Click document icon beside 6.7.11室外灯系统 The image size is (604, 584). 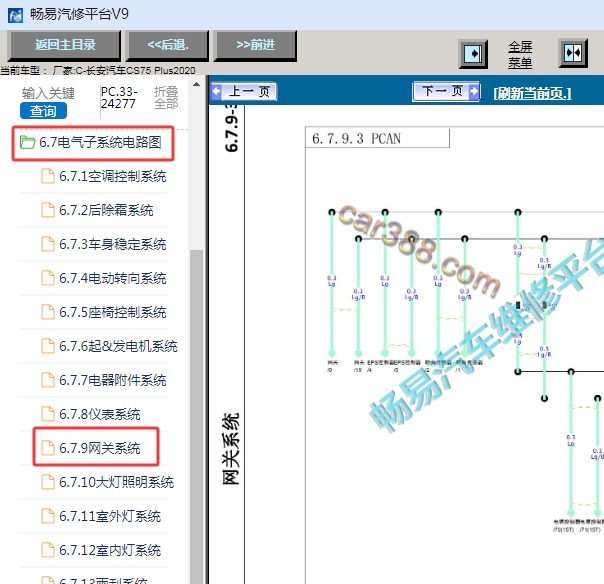tap(48, 516)
